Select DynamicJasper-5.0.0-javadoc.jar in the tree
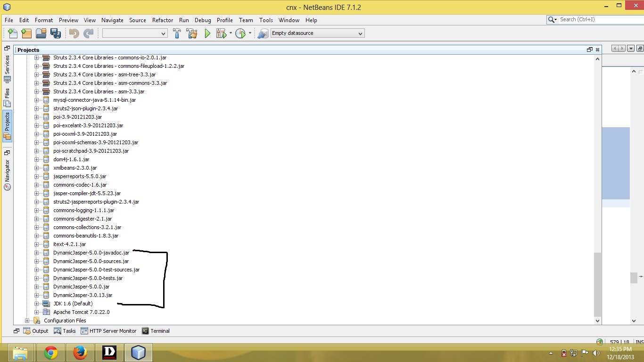Screen dimensions: 644x362 pos(91,253)
